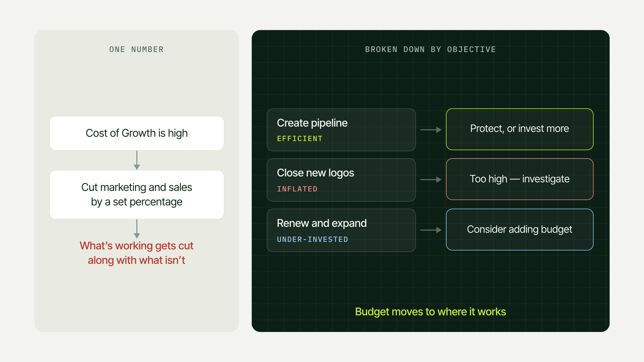
Task: Click the INFLATED status label
Action: [297, 189]
